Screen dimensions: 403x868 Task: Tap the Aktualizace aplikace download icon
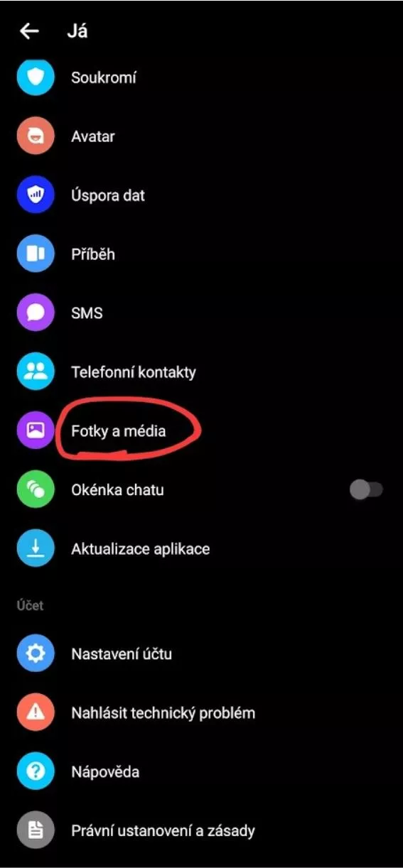pos(36,549)
